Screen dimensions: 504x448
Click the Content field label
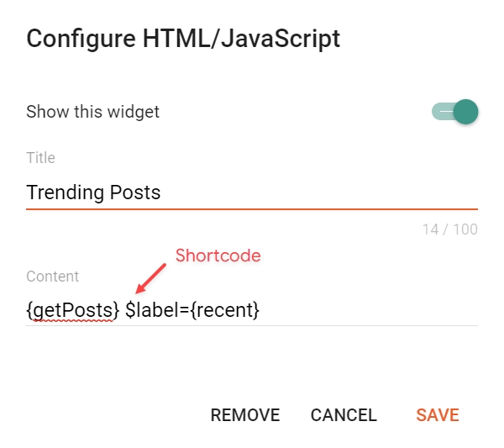tap(52, 277)
